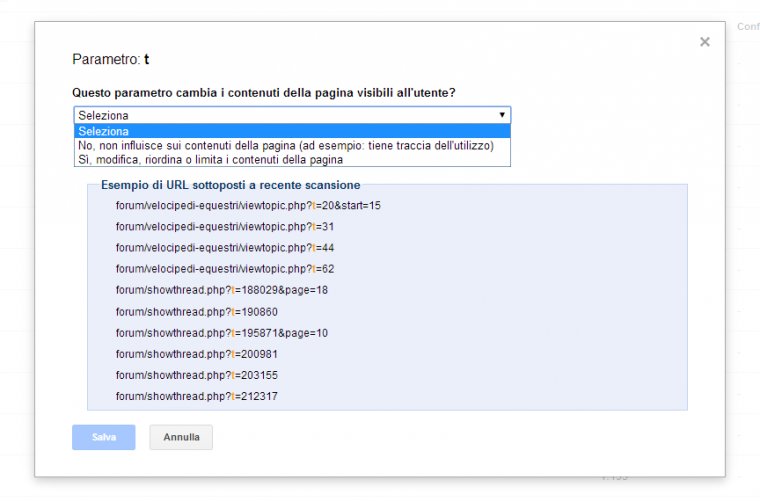
Task: Click the 'Esempio di URL sottoposti' section title
Action: [230, 185]
